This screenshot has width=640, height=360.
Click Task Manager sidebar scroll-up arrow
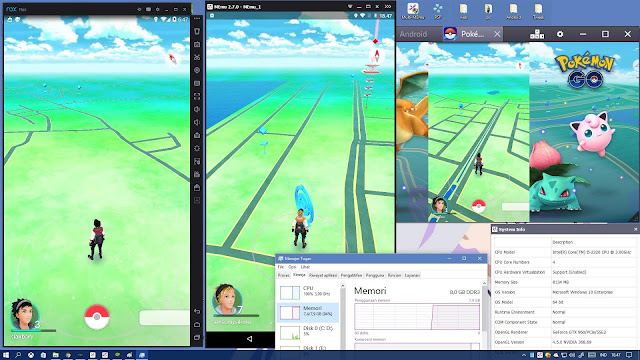click(x=342, y=286)
